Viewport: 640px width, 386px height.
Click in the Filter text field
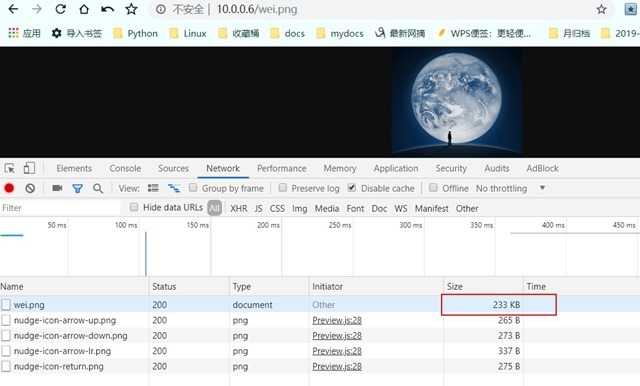point(61,208)
